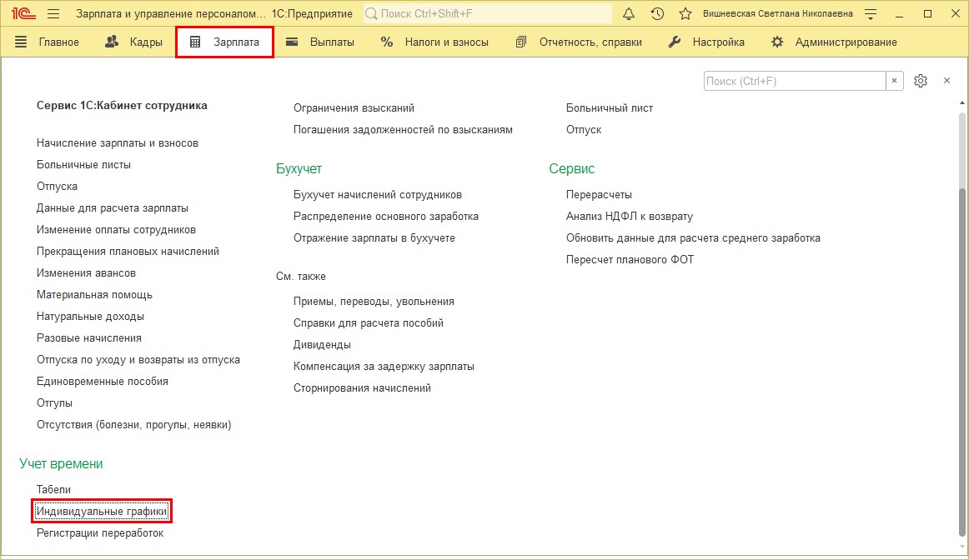Open the Отчетность, справки section

(579, 42)
